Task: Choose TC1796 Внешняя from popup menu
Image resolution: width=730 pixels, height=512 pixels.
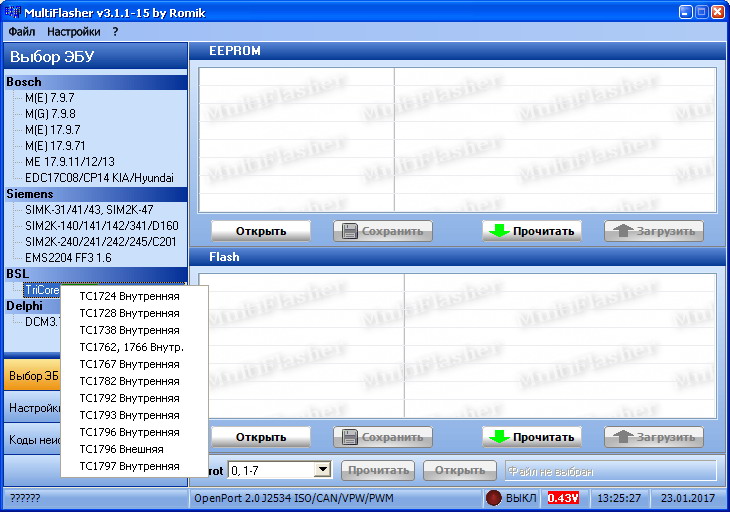Action: coord(121,449)
